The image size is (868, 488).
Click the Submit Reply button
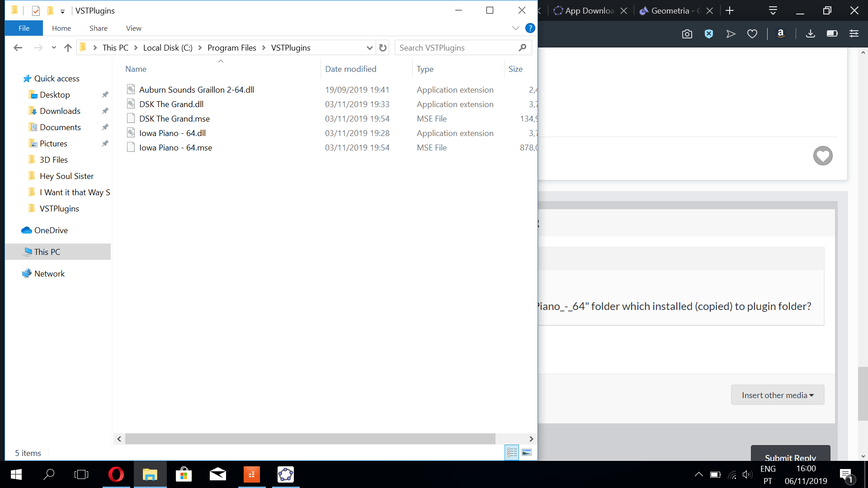tap(790, 454)
